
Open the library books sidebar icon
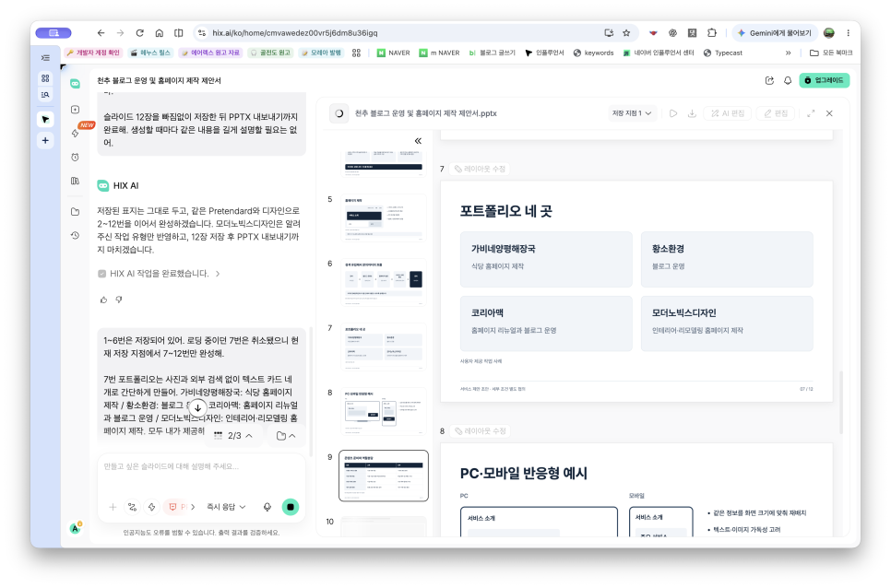pos(75,181)
